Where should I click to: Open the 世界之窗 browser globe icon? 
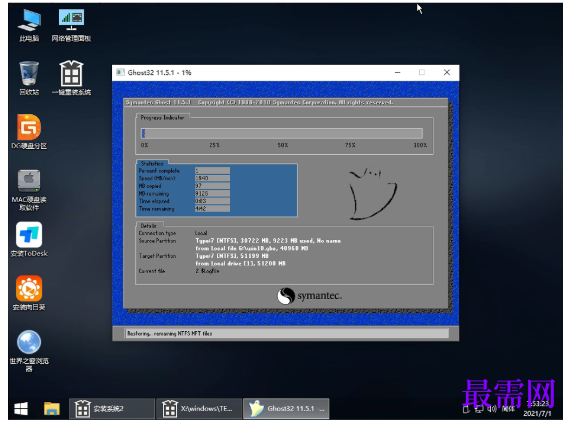click(x=29, y=351)
